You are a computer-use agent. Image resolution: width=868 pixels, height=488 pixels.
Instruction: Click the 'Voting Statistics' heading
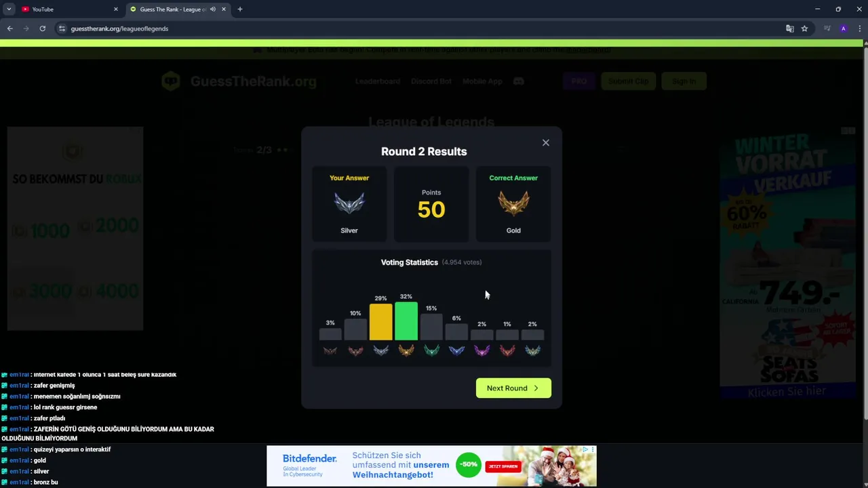tap(410, 262)
